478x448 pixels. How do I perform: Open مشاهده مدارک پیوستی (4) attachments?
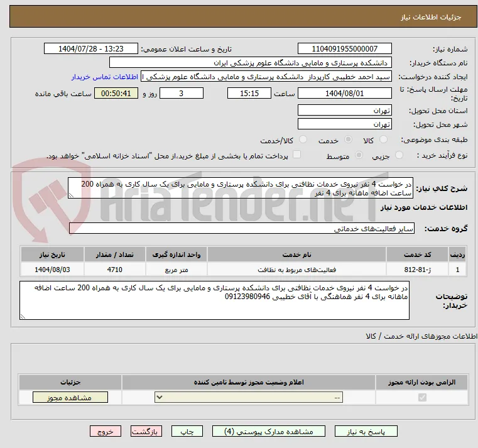[269, 431]
